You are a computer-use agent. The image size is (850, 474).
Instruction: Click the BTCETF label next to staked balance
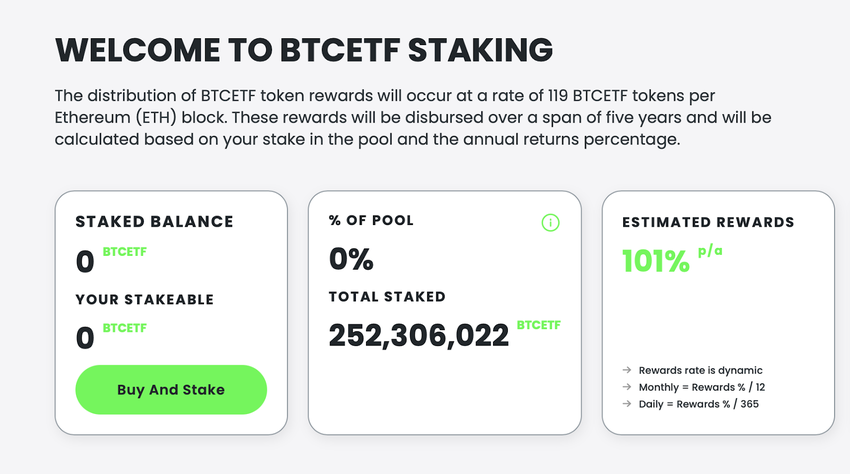[125, 252]
